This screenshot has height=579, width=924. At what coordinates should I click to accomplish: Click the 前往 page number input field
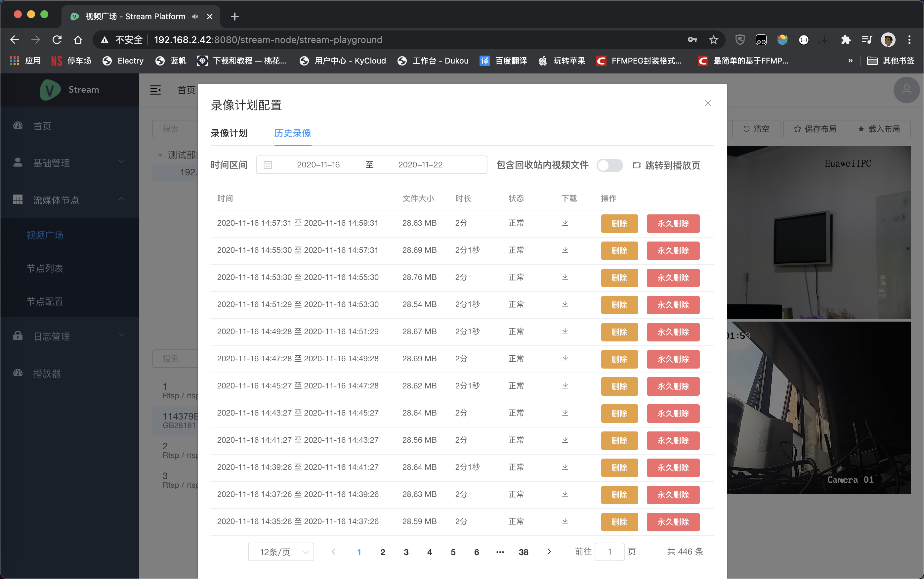[x=609, y=552]
